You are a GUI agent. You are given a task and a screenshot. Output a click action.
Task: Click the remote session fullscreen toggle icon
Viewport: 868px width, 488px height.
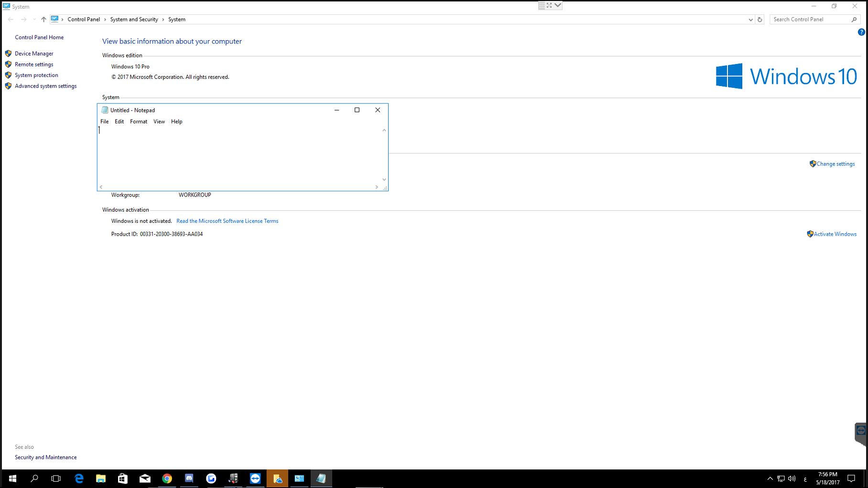[549, 5]
